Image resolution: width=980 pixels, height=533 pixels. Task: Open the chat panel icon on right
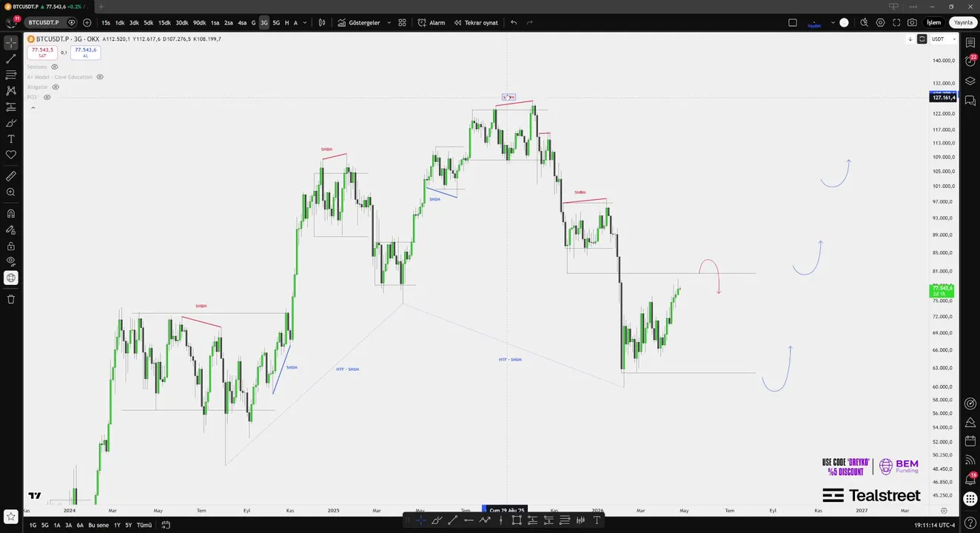click(x=970, y=100)
